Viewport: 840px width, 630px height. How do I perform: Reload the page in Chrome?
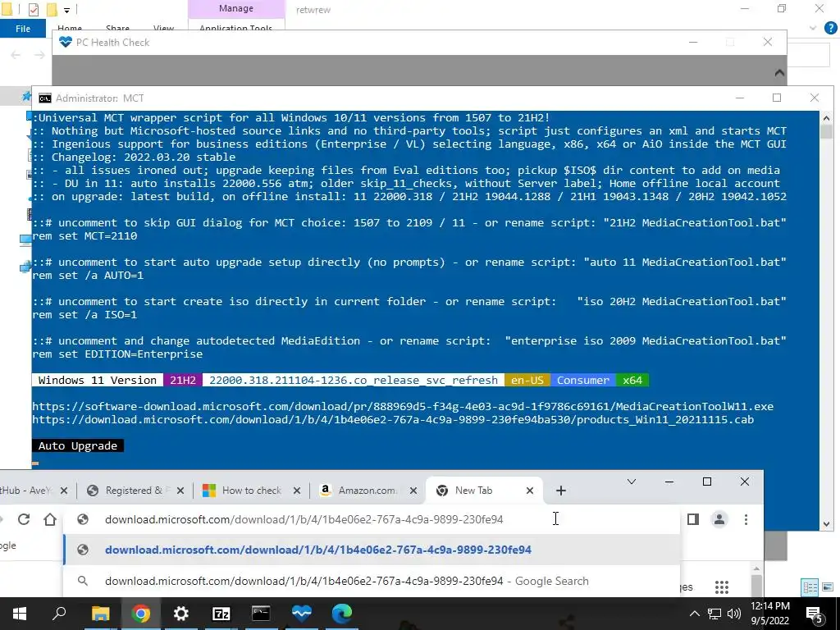pyautogui.click(x=24, y=519)
